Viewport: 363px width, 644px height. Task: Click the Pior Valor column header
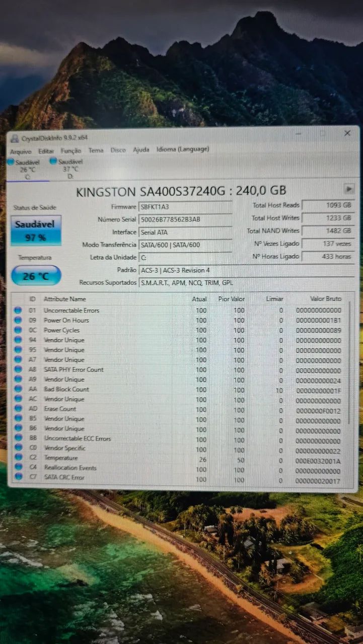pyautogui.click(x=233, y=299)
